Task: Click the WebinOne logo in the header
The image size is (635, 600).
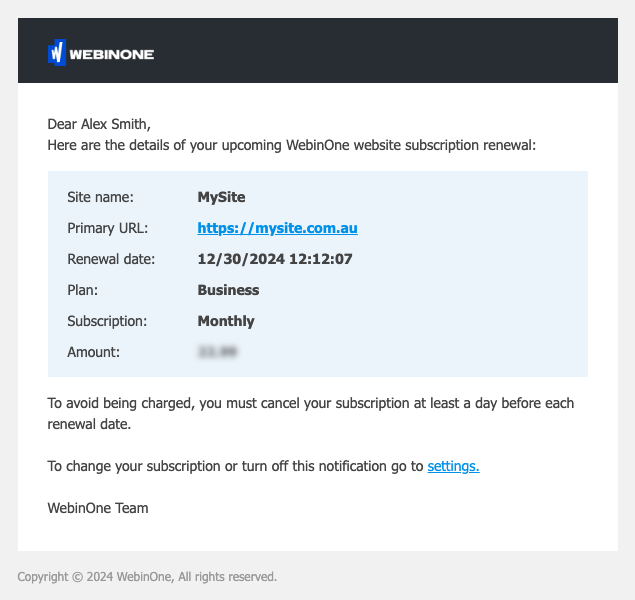Action: click(x=101, y=53)
